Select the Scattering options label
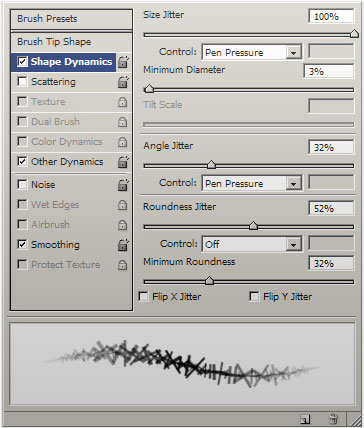This screenshot has width=364, height=428. click(x=53, y=82)
